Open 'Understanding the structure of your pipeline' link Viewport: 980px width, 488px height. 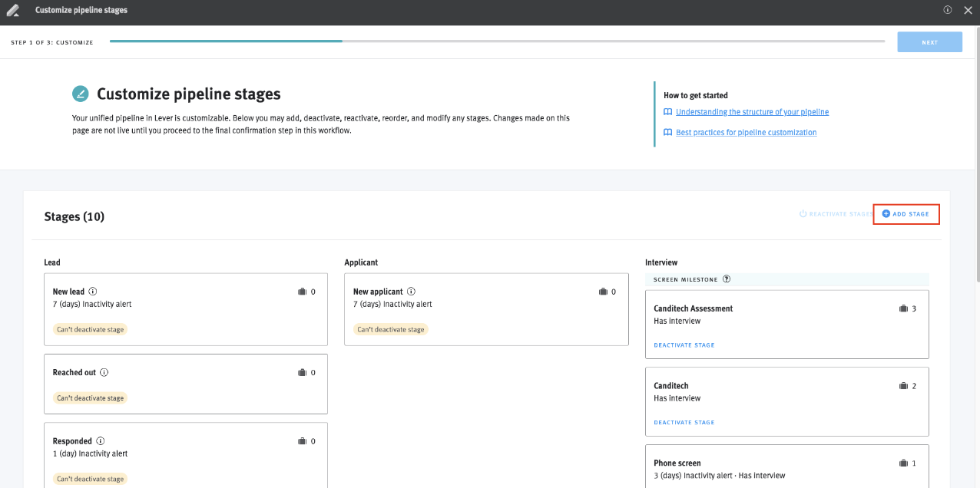(x=752, y=112)
